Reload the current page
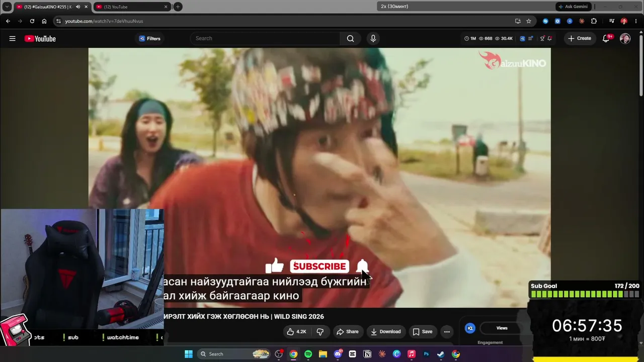The height and width of the screenshot is (362, 644). pos(32,21)
